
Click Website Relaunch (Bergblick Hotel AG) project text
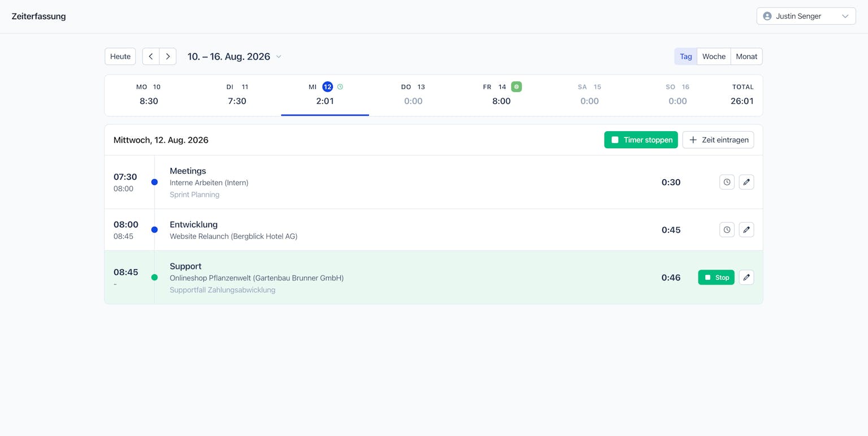pyautogui.click(x=233, y=236)
